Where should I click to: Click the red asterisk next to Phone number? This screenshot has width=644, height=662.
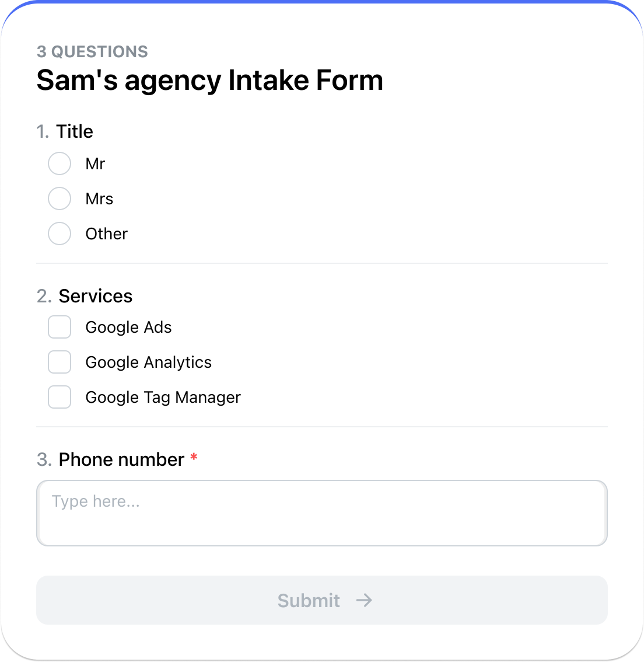coord(194,459)
